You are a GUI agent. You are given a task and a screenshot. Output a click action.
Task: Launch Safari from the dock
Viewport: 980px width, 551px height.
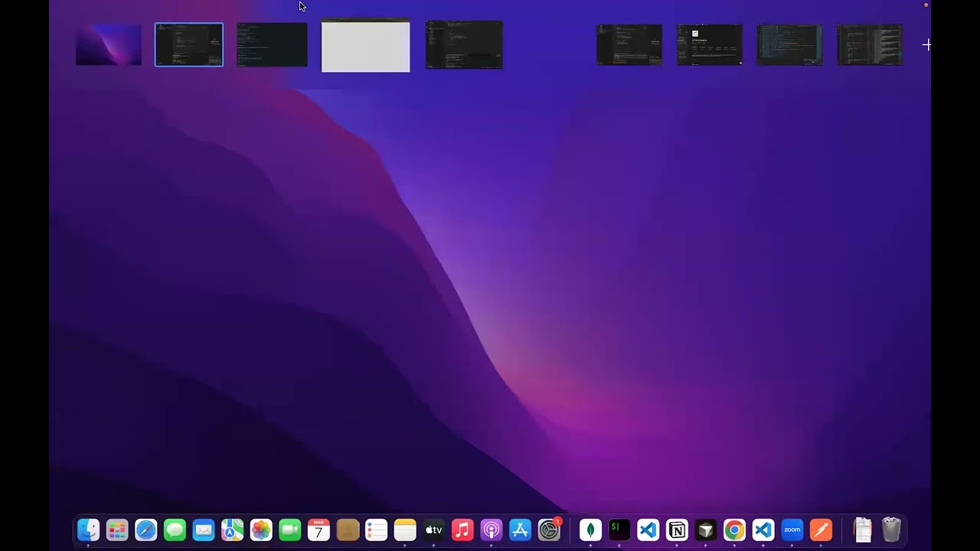click(x=146, y=530)
